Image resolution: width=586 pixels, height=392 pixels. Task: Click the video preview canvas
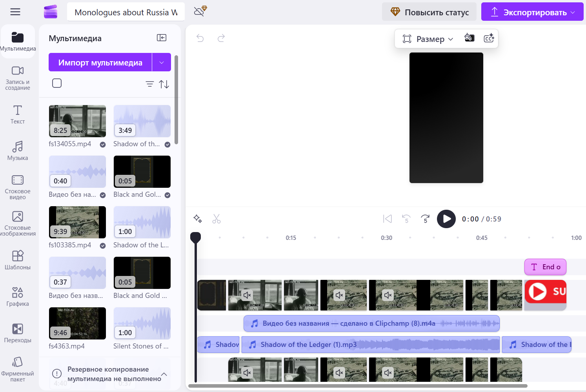(x=446, y=118)
